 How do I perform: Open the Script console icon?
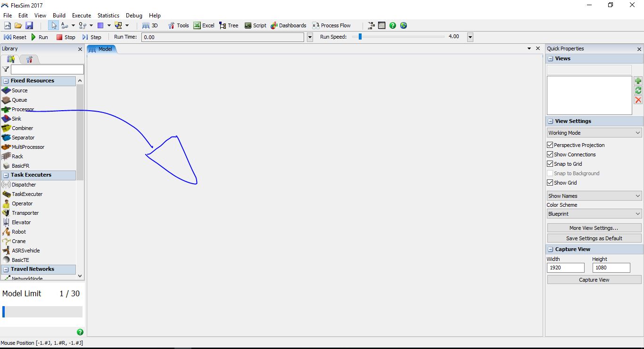point(255,25)
